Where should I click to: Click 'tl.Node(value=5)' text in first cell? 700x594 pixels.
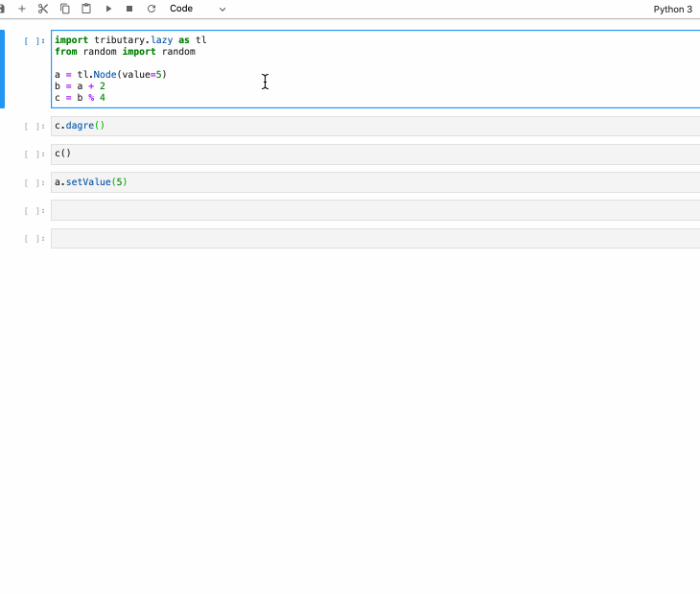122,75
